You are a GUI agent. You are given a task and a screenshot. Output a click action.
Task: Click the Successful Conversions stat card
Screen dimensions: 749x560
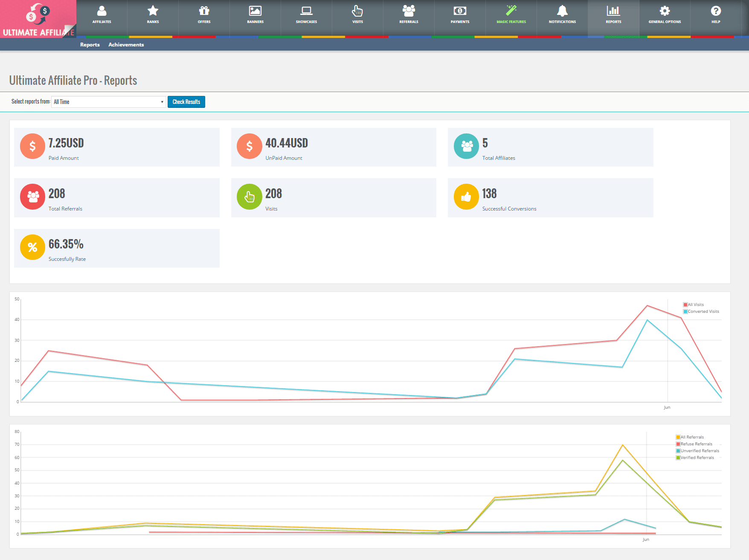click(550, 198)
